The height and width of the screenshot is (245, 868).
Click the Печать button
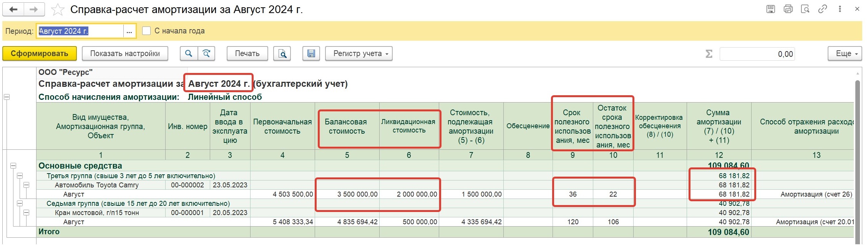[247, 53]
